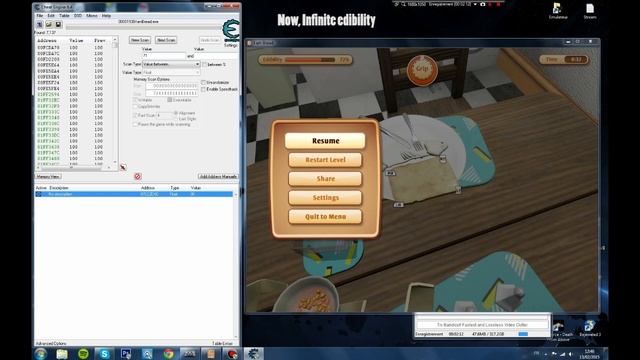
Task: Open the Value Type dropdown
Action: tap(171, 72)
